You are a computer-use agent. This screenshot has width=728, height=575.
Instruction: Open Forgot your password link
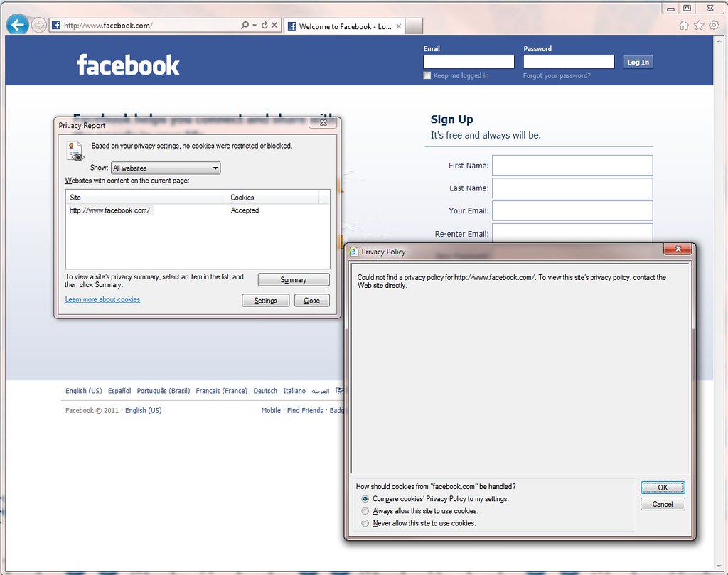click(x=557, y=75)
